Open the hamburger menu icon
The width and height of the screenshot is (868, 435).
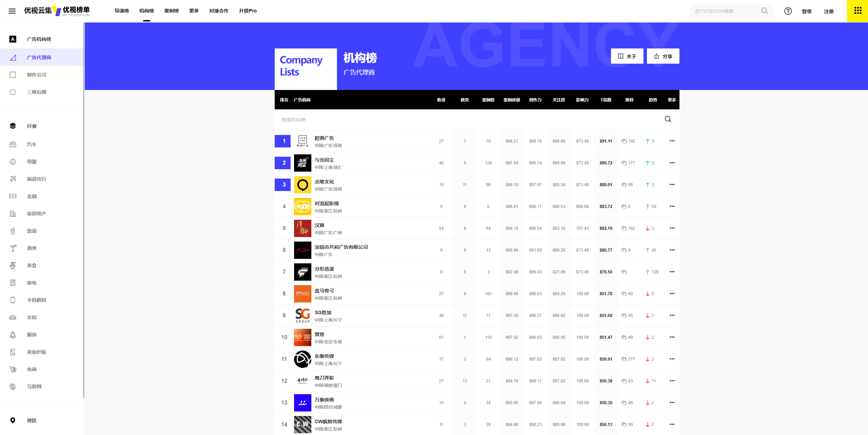12,11
